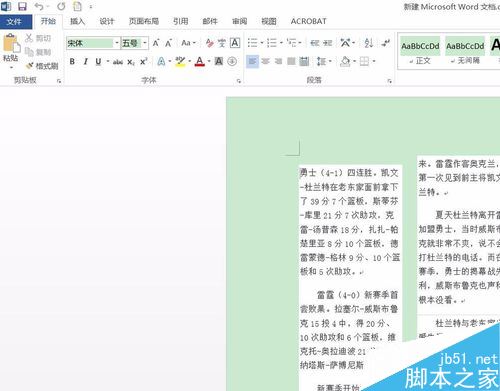Screen dimensions: 500x391
Task: Click the Line Spacing icon
Action: click(321, 62)
